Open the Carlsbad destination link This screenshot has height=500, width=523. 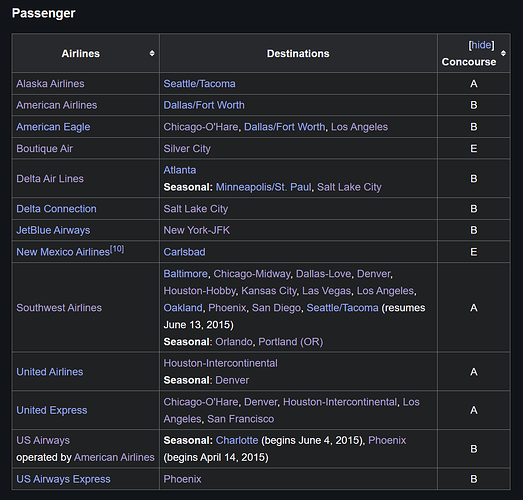184,252
